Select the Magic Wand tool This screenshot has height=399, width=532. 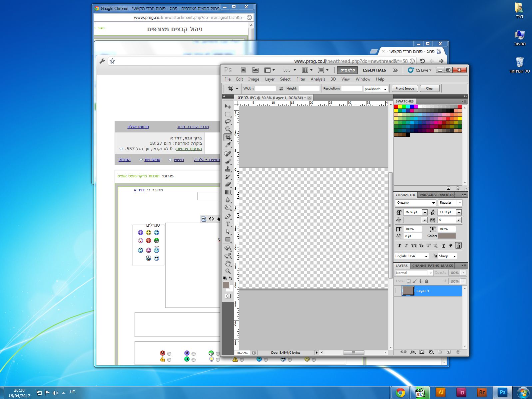228,129
